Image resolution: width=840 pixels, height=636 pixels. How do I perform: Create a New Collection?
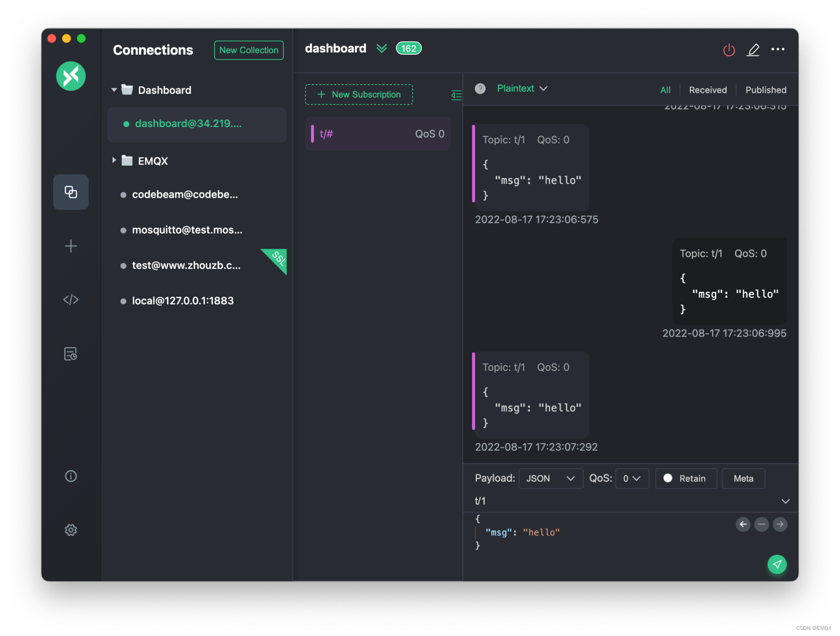[x=249, y=50]
